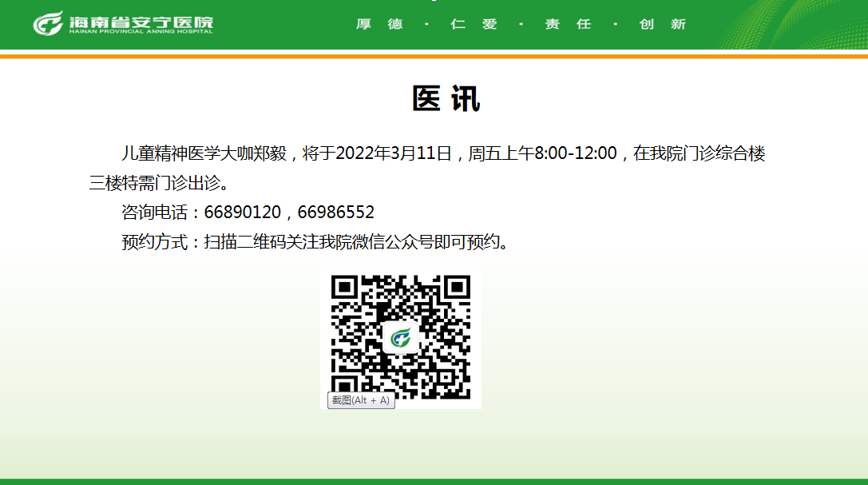Viewport: 868px width, 485px height.
Task: Click the 创新 motto word in header
Action: pos(662,24)
